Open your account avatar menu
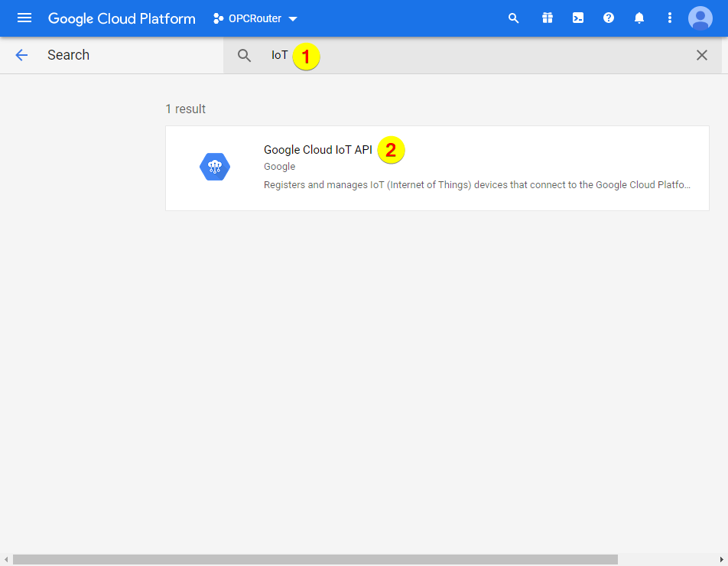This screenshot has height=566, width=728. 700,18
